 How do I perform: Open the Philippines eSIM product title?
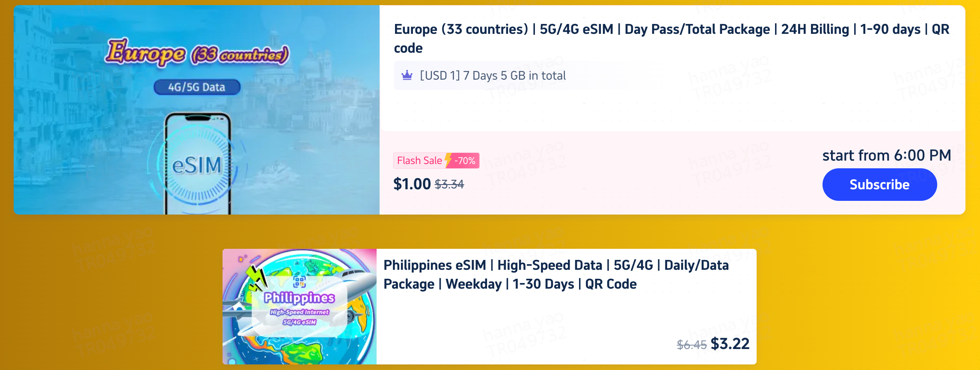555,275
